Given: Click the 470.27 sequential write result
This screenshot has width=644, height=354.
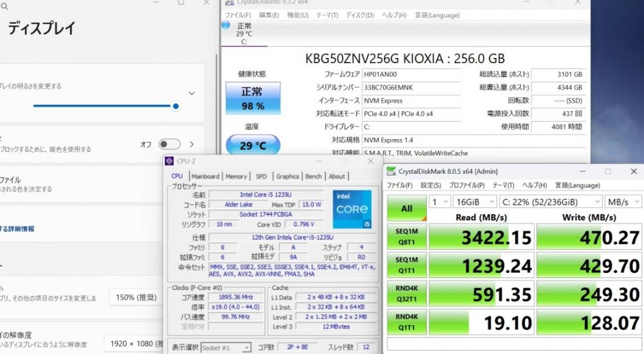Looking at the screenshot, I should 589,237.
